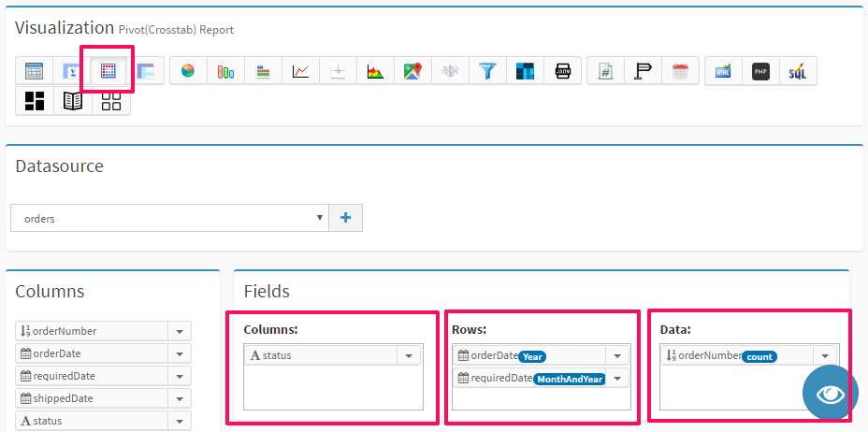868x432 pixels.
Task: Open the orders datasource dropdown
Action: (169, 218)
